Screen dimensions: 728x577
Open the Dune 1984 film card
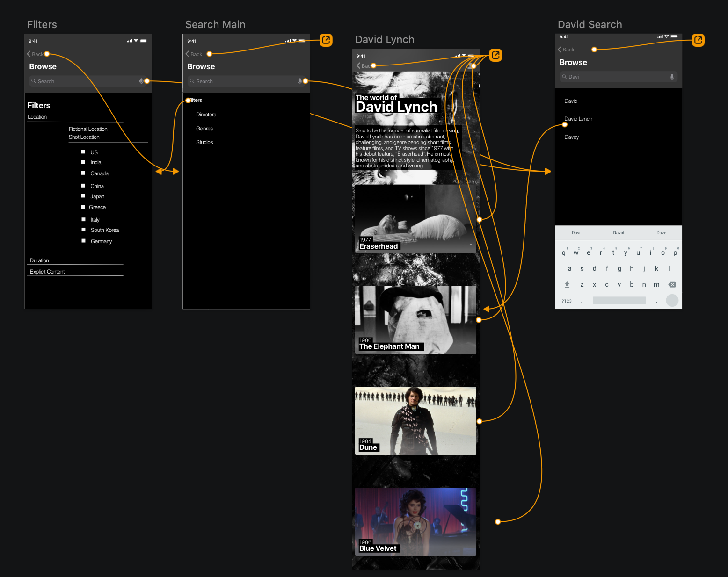coord(415,421)
